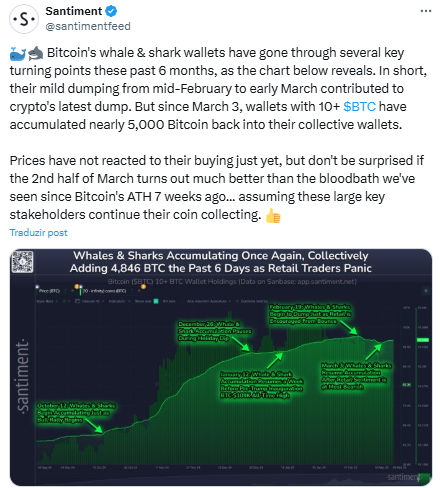The image size is (440, 488).
Task: Click the thumbs up emoji ending the post
Action: 273,216
